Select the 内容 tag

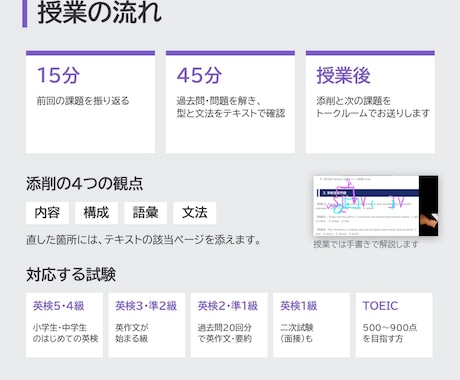click(x=47, y=213)
